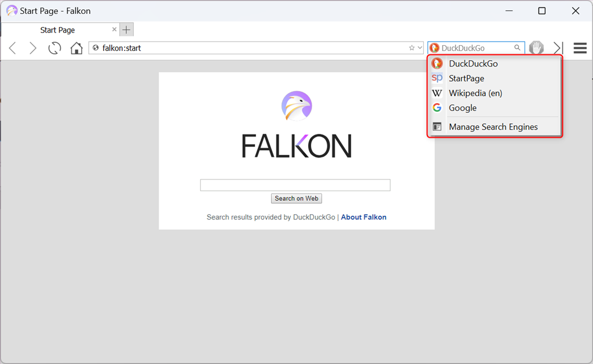Click the falkon:start address bar

pyautogui.click(x=256, y=48)
